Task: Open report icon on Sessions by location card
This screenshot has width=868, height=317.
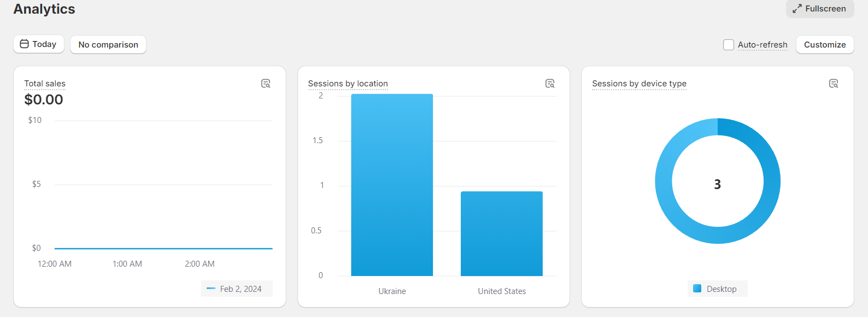Action: [x=550, y=84]
